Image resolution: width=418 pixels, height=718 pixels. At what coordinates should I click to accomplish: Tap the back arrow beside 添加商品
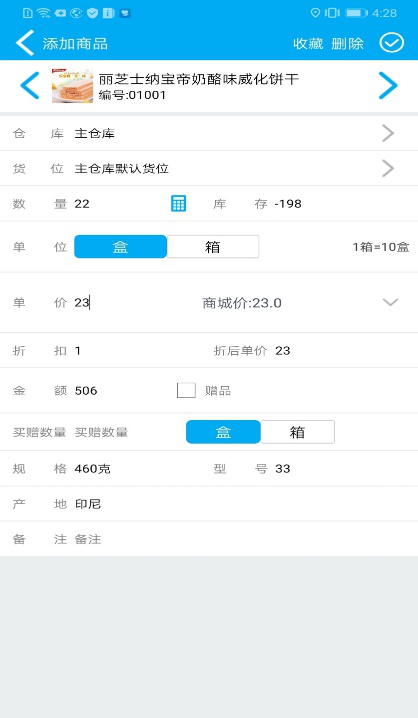point(25,43)
